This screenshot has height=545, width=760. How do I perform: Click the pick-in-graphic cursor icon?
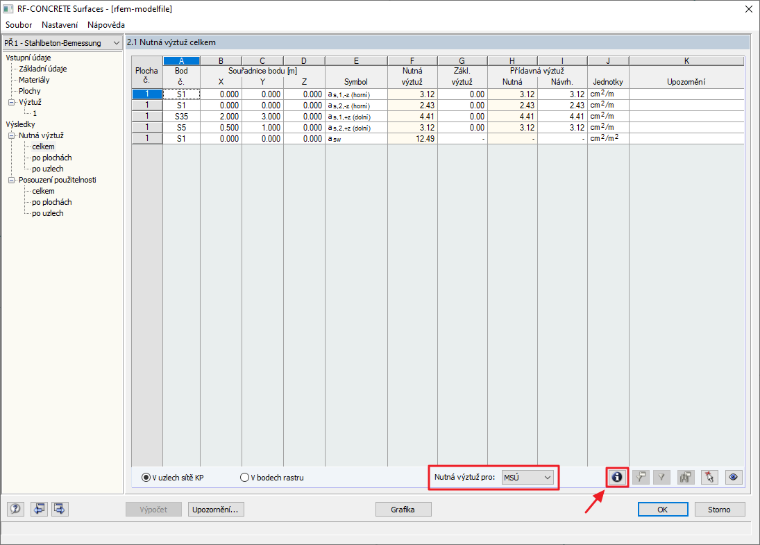click(710, 477)
